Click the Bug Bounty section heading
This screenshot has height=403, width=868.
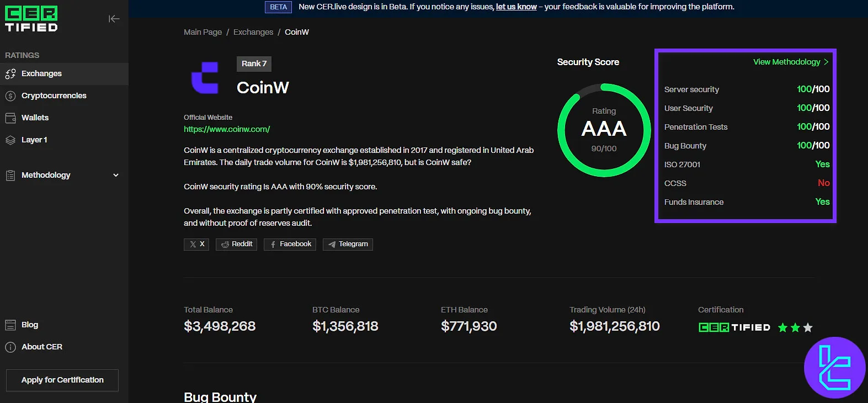pyautogui.click(x=220, y=397)
